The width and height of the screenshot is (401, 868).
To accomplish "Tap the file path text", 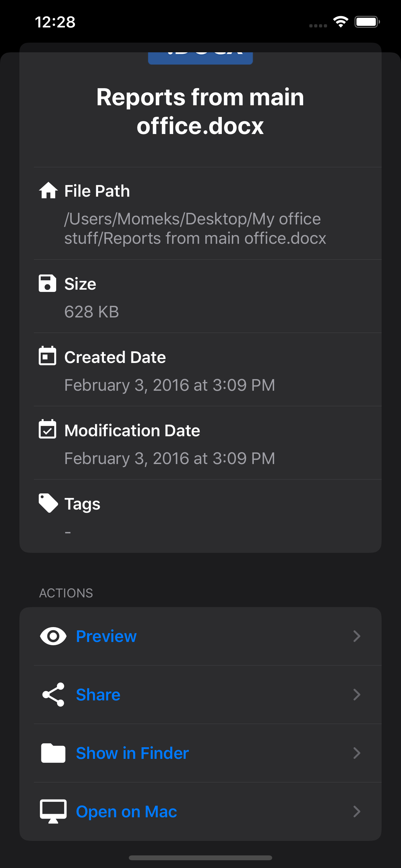I will (195, 228).
